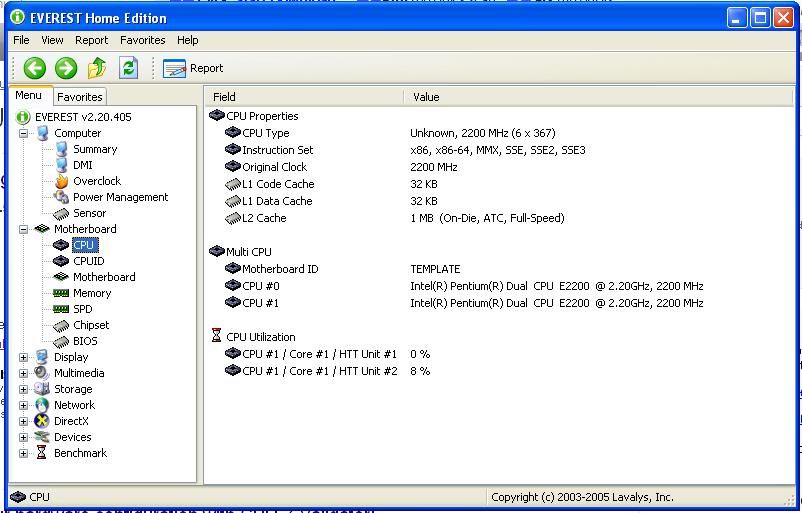Select the DirectX X icon
Image resolution: width=802 pixels, height=513 pixels.
click(x=42, y=421)
